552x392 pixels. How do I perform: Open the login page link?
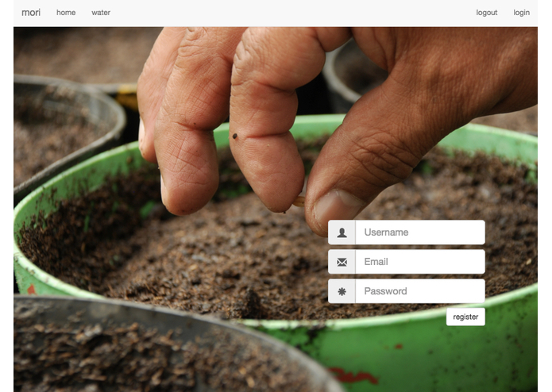click(x=521, y=13)
